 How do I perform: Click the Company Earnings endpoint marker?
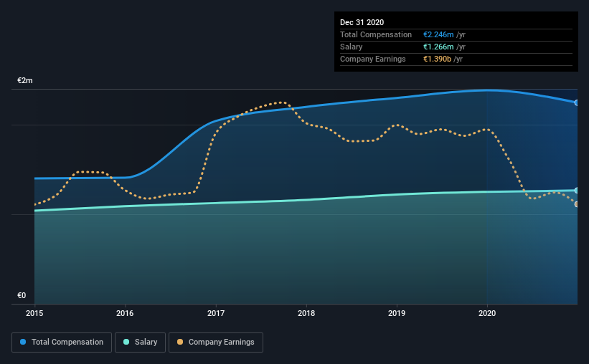tap(576, 204)
